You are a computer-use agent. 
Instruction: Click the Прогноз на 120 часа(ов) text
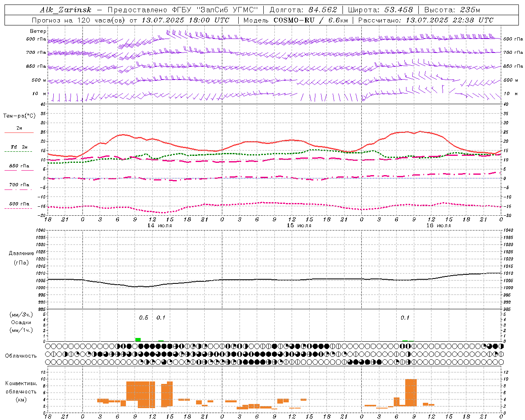click(79, 20)
